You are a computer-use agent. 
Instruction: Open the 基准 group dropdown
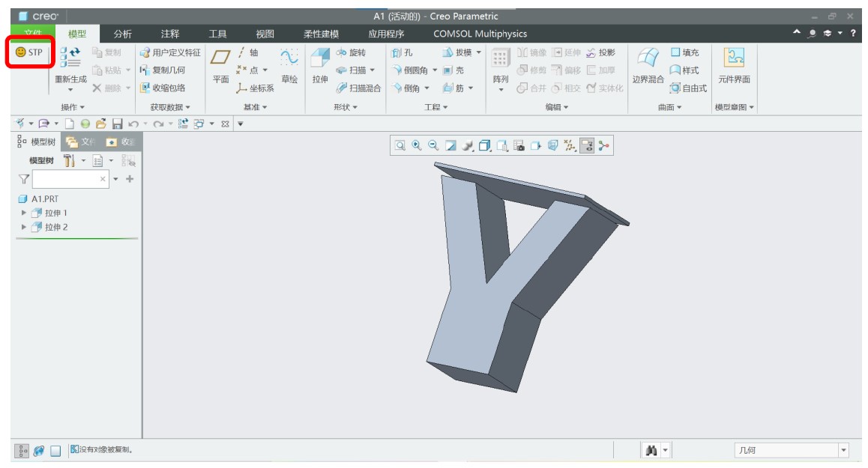point(255,107)
